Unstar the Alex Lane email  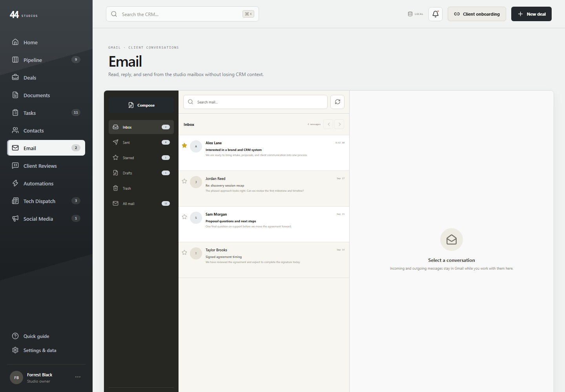point(184,145)
